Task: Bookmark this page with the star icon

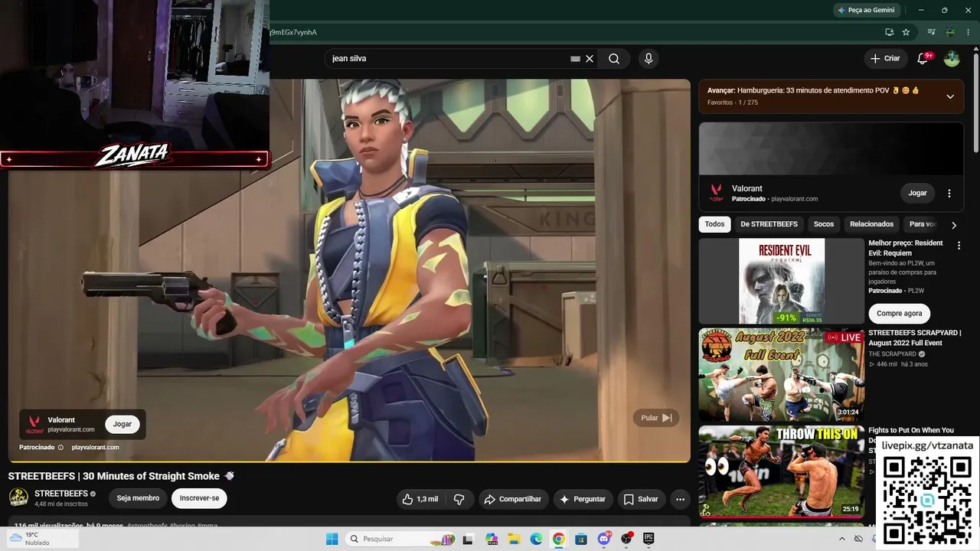Action: tap(906, 32)
